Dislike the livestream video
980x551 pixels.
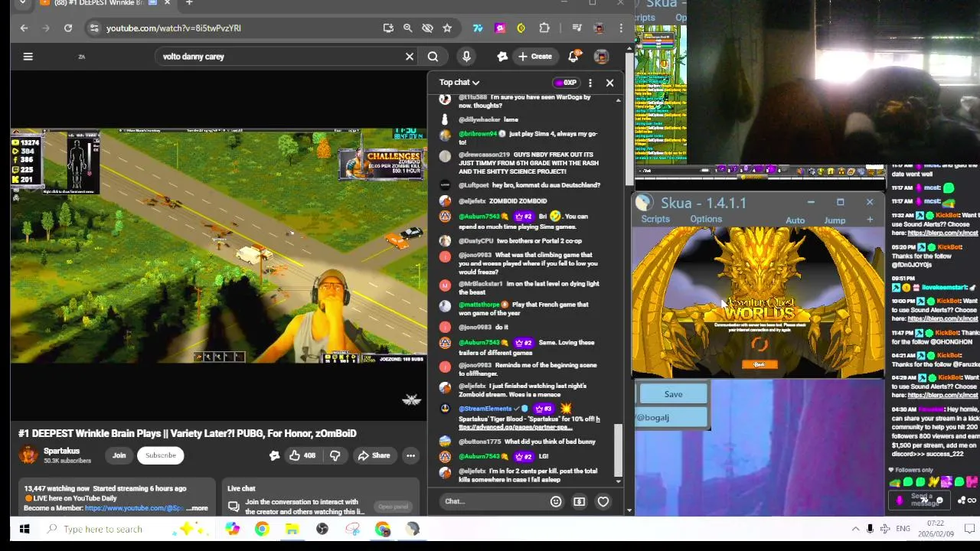[335, 456]
